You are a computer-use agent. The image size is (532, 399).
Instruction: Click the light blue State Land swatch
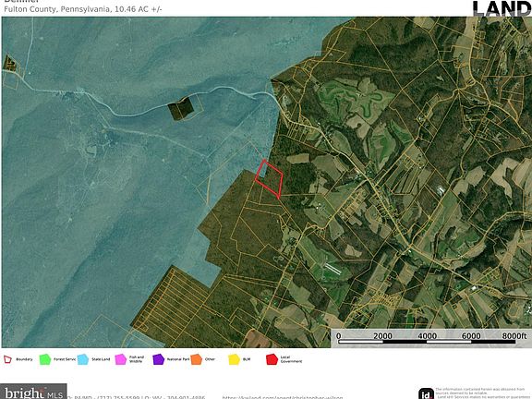click(x=83, y=359)
